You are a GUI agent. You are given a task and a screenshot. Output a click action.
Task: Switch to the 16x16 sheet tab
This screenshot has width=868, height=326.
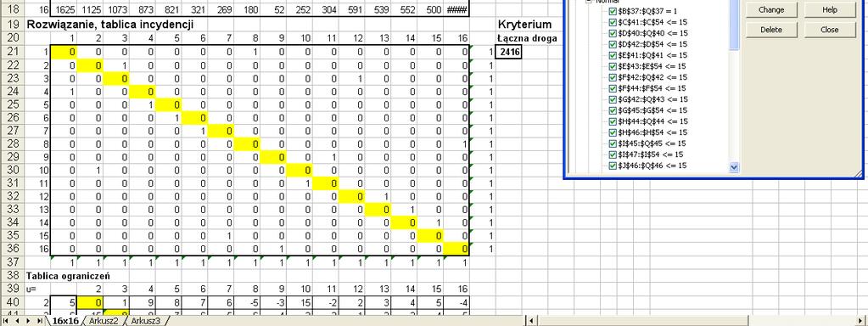click(x=64, y=321)
